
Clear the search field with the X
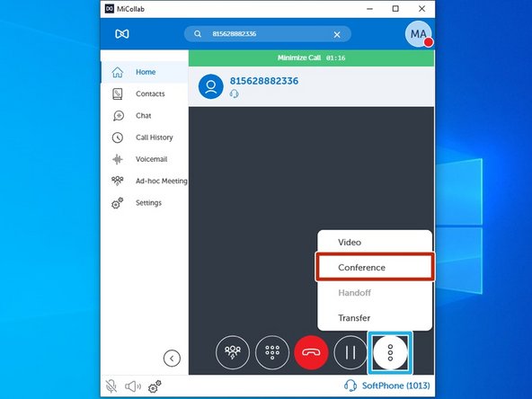(x=337, y=34)
